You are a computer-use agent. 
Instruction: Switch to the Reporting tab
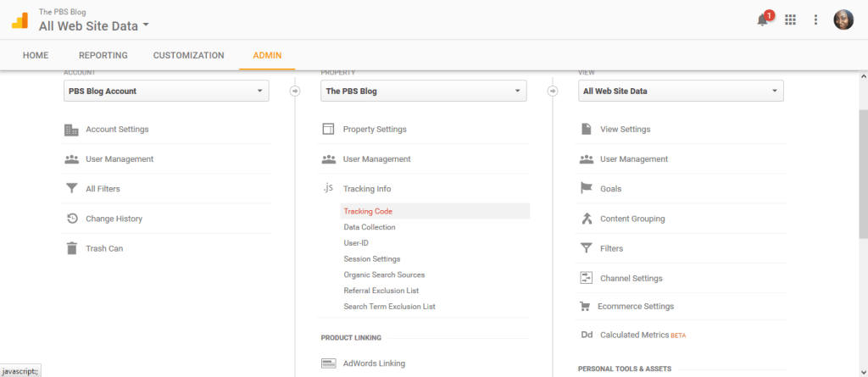tap(103, 55)
